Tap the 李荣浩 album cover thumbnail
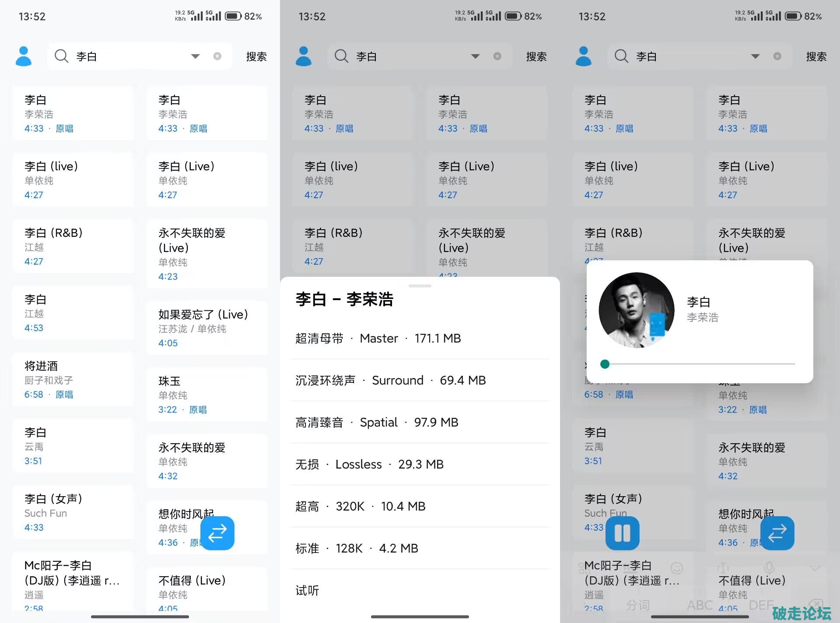This screenshot has width=840, height=623. pyautogui.click(x=637, y=310)
